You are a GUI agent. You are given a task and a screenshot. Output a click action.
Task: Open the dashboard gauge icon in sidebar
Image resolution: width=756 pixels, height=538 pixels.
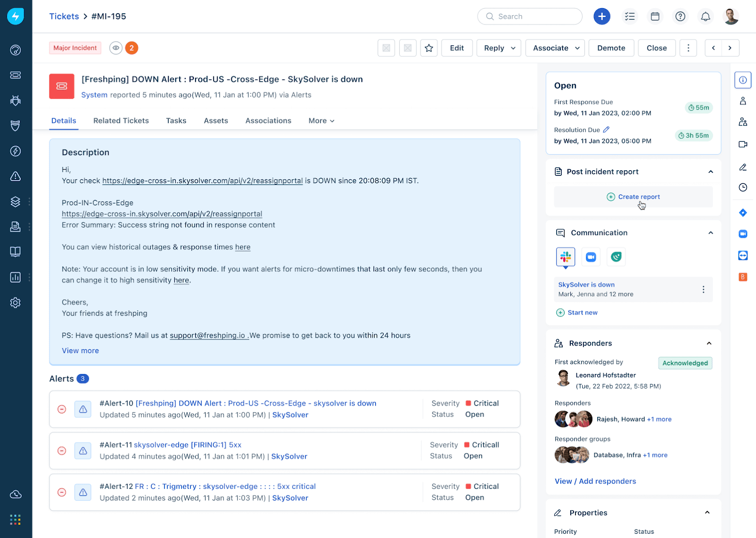(x=16, y=50)
